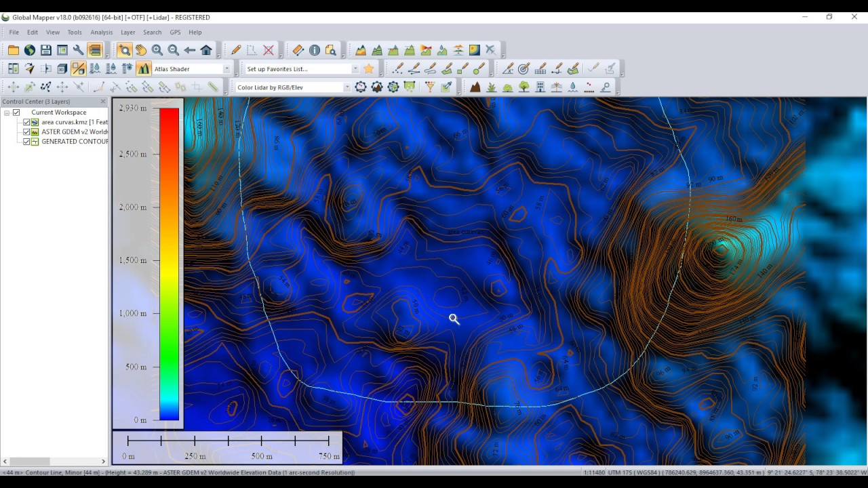The height and width of the screenshot is (488, 868).
Task: Open the Color Lidar by RGB/Elev dropdown
Action: [347, 87]
